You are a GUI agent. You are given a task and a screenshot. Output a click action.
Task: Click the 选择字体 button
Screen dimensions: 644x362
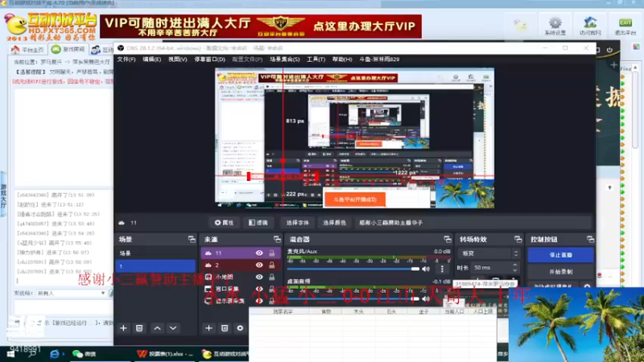(297, 223)
